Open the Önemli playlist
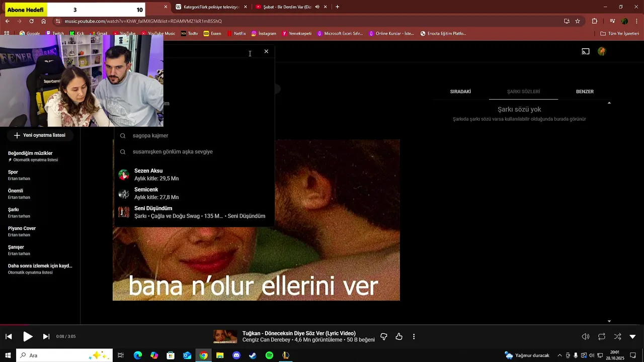Screen dimensions: 644x362 point(40,194)
